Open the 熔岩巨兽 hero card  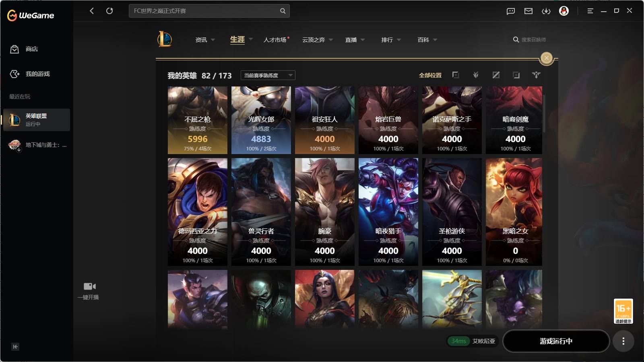pyautogui.click(x=388, y=120)
